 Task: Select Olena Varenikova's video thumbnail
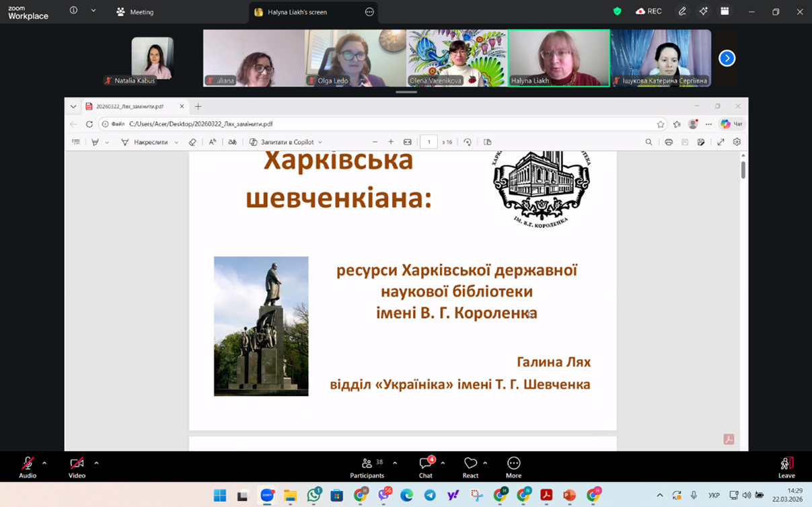pyautogui.click(x=457, y=58)
